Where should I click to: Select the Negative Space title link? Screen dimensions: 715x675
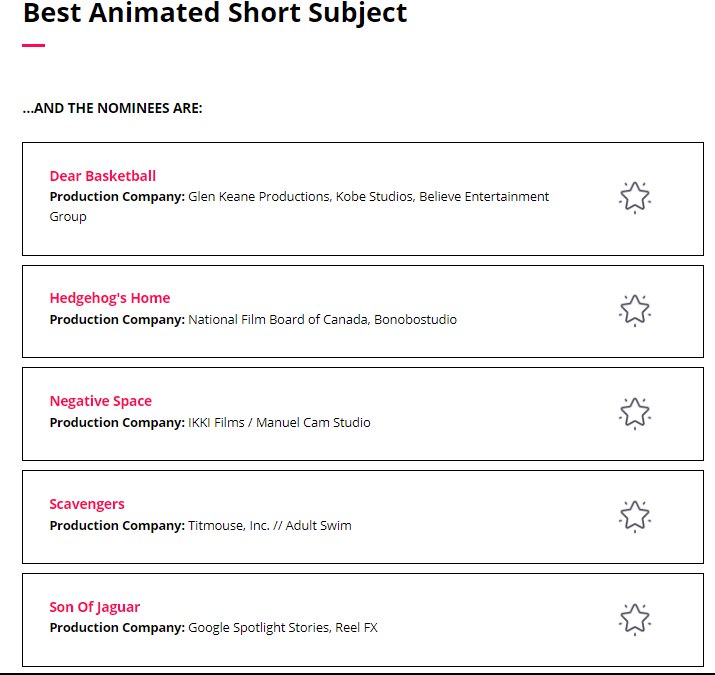pyautogui.click(x=101, y=401)
